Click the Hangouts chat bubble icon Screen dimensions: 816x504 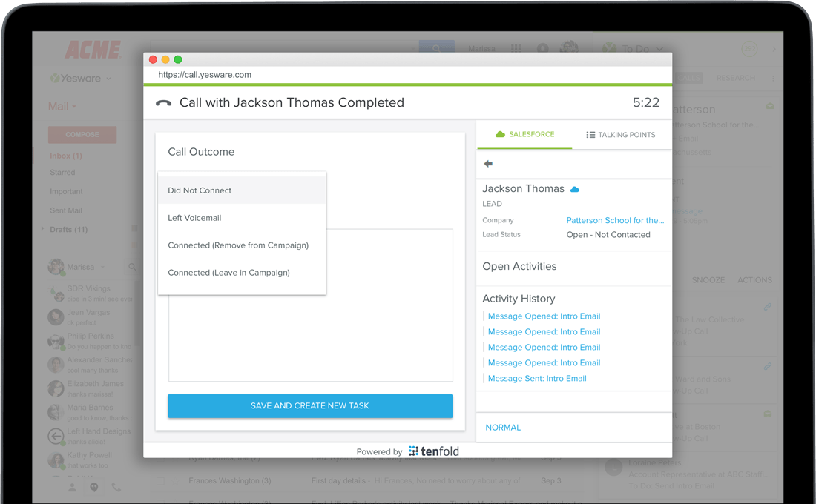pos(94,488)
